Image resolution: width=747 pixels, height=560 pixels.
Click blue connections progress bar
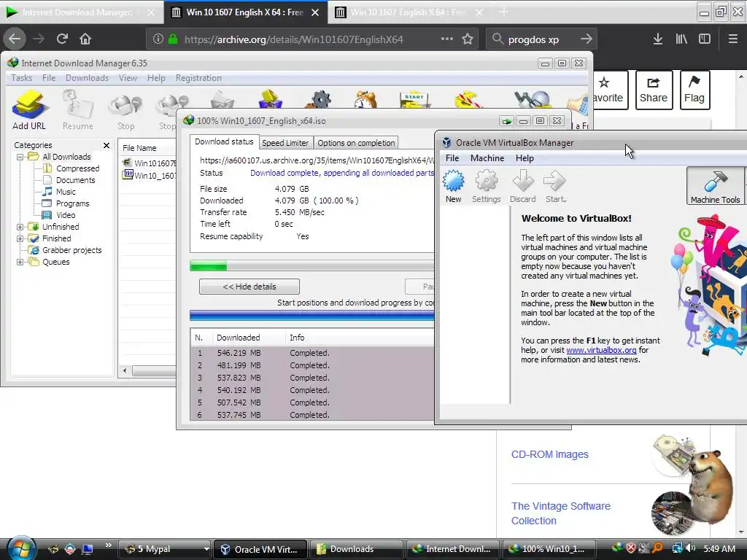(312, 315)
